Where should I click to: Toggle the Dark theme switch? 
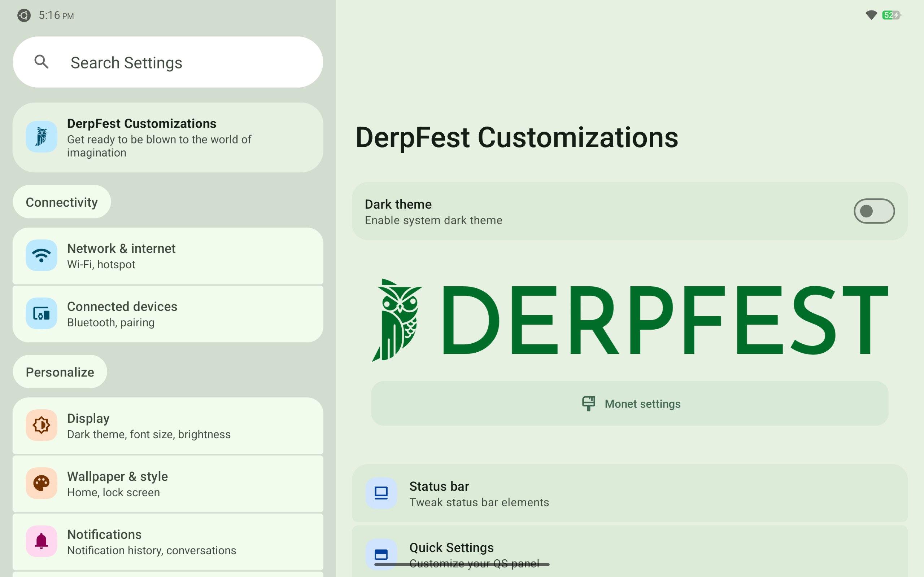(873, 211)
